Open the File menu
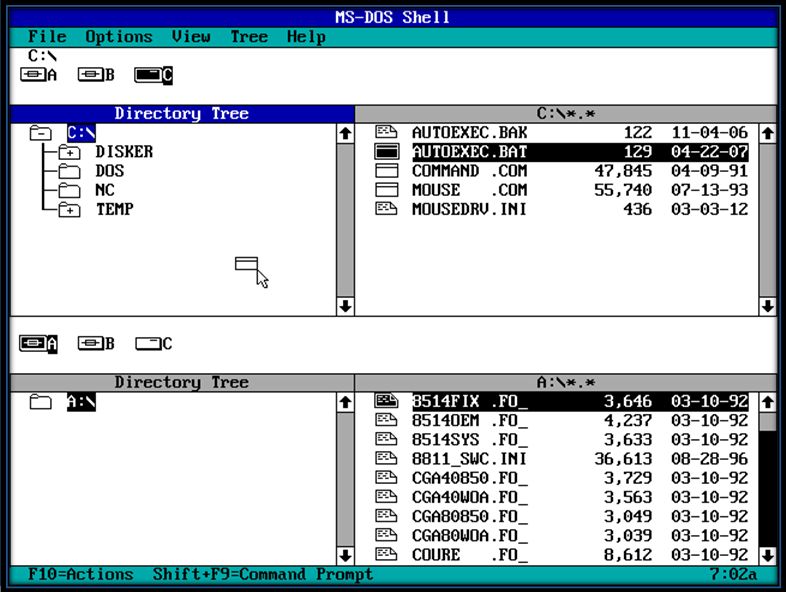 pos(47,37)
